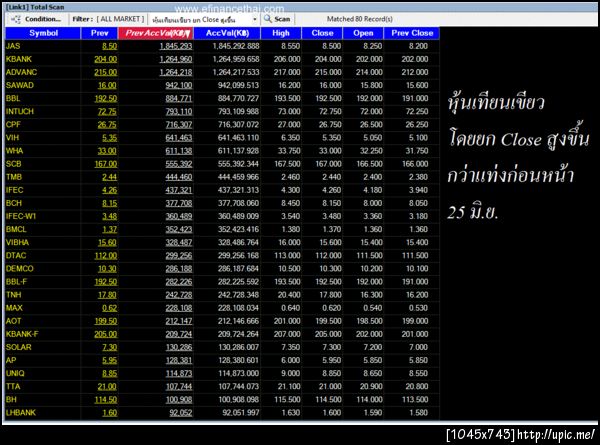Select the VIBHA symbol

pos(17,243)
